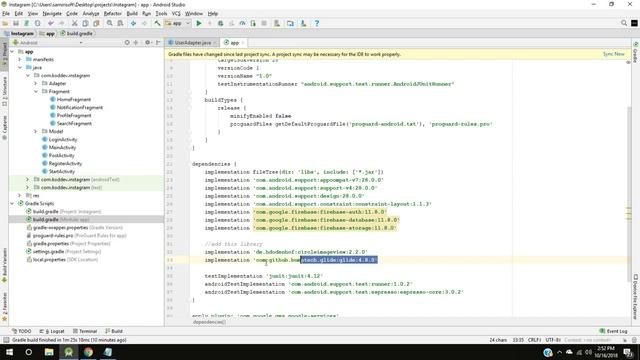The image size is (640, 360).
Task: Click Instagram breadcrumb in navigation bar
Action: [x=19, y=33]
